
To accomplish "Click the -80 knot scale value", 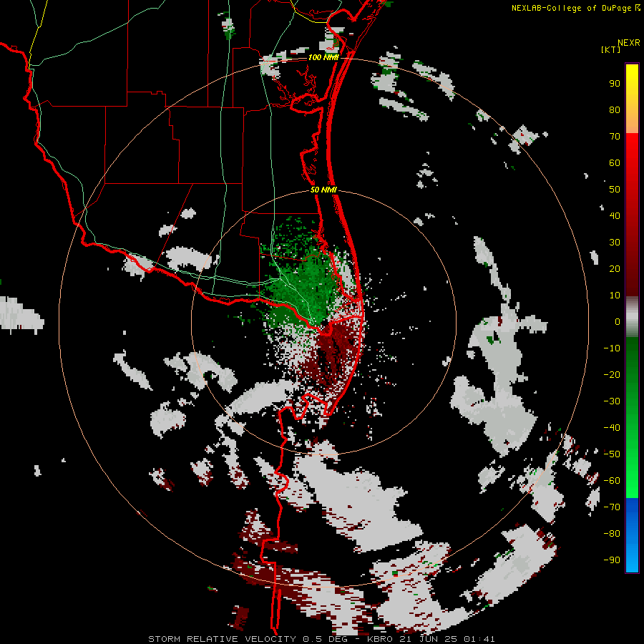I will tap(612, 534).
